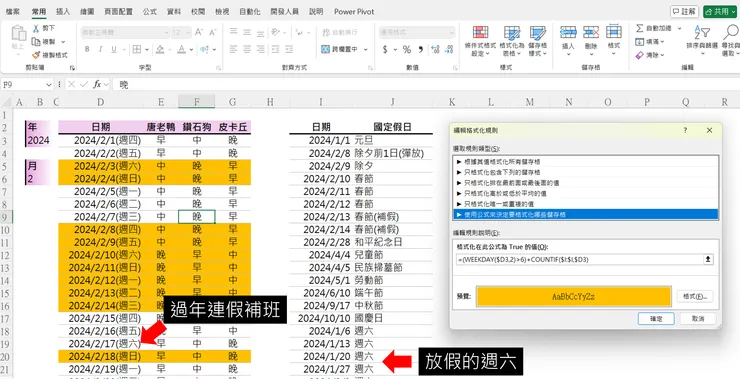Click the Center horizontally align icon
Image resolution: width=740 pixels, height=385 pixels.
coord(247,49)
